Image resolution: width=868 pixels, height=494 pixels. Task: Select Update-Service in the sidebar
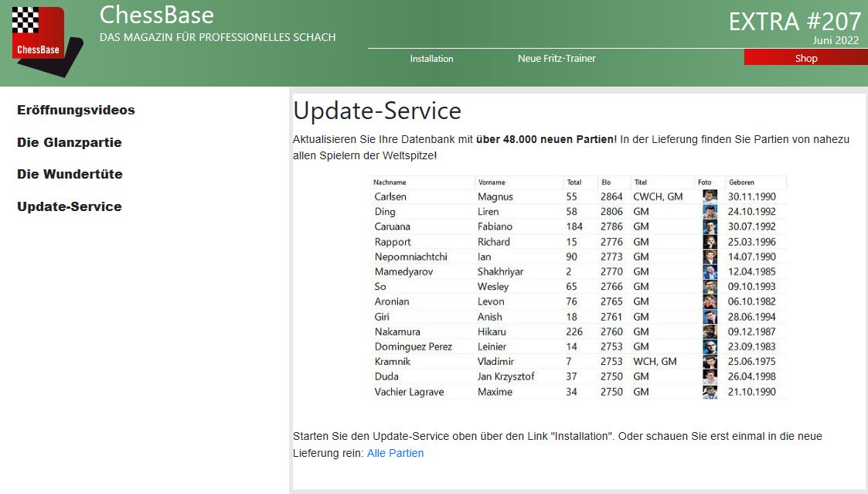click(x=70, y=207)
